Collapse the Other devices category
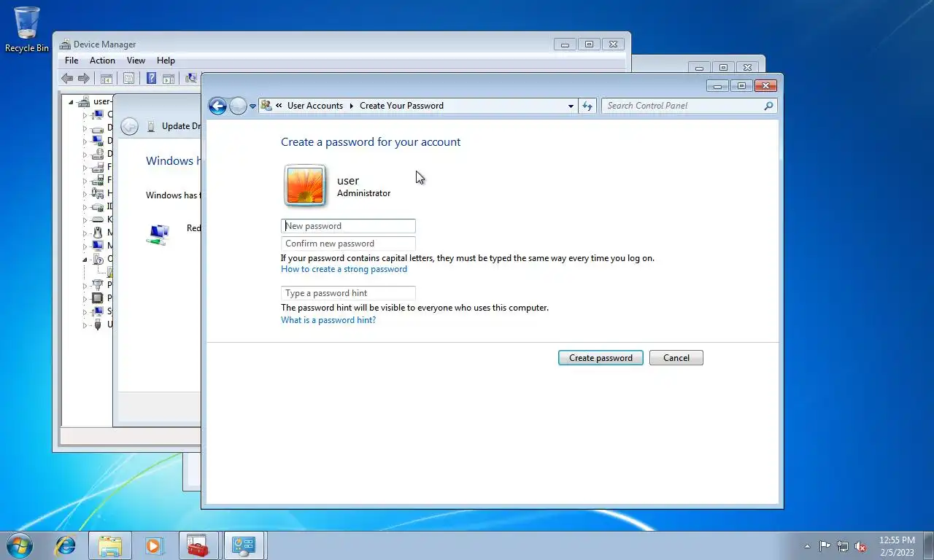Image resolution: width=934 pixels, height=560 pixels. coord(85,259)
